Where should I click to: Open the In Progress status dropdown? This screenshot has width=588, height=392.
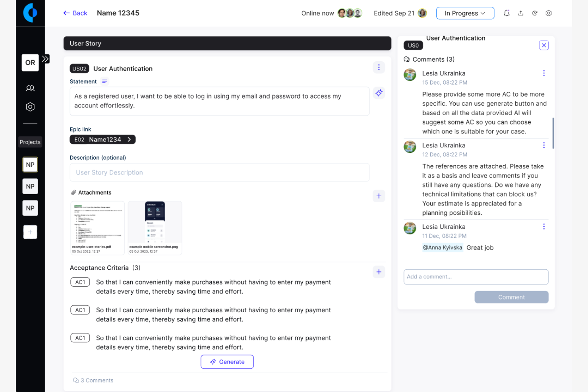[x=465, y=13]
